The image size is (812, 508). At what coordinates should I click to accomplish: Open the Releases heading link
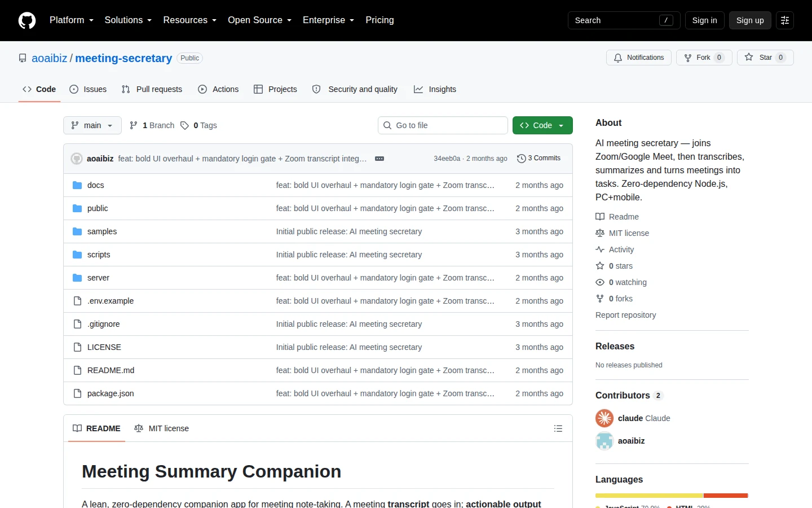point(615,347)
